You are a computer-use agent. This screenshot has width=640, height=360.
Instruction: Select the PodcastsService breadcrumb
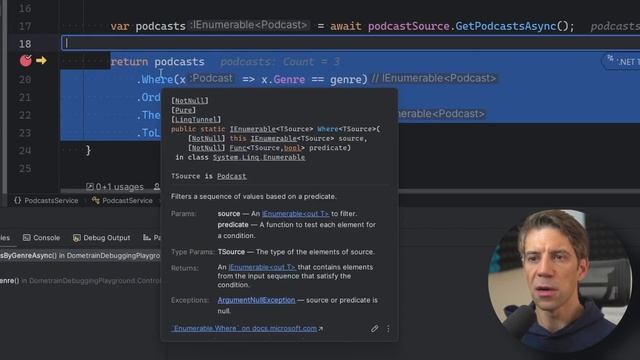click(x=51, y=200)
